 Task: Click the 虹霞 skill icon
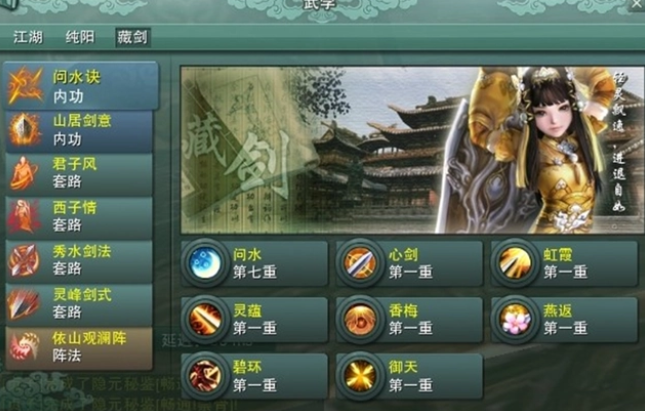[x=515, y=262]
